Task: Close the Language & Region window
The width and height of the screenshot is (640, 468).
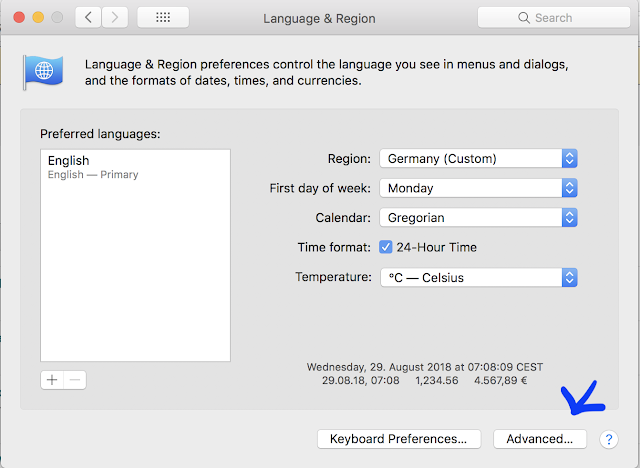Action: 20,18
